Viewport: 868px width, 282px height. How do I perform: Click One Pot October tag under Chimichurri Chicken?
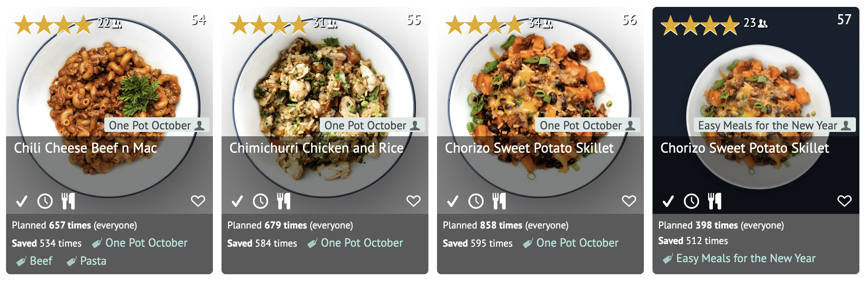tap(362, 243)
